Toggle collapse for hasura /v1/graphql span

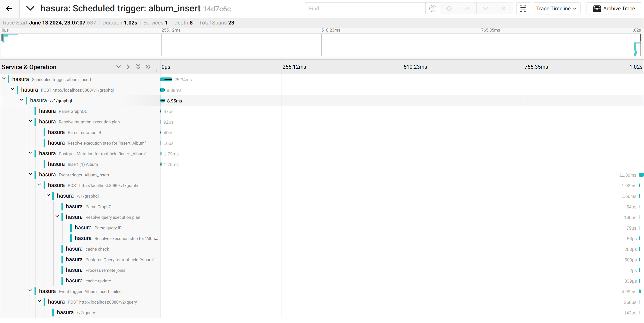(x=22, y=100)
